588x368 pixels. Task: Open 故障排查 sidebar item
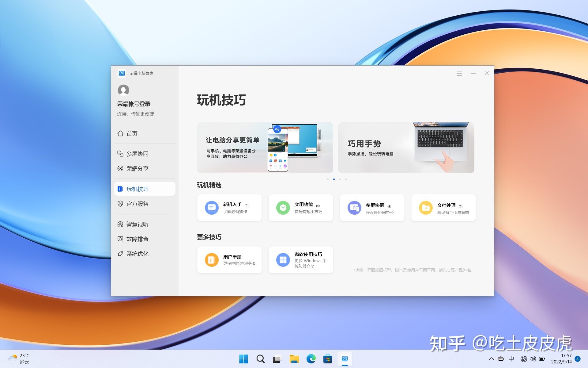(x=145, y=239)
